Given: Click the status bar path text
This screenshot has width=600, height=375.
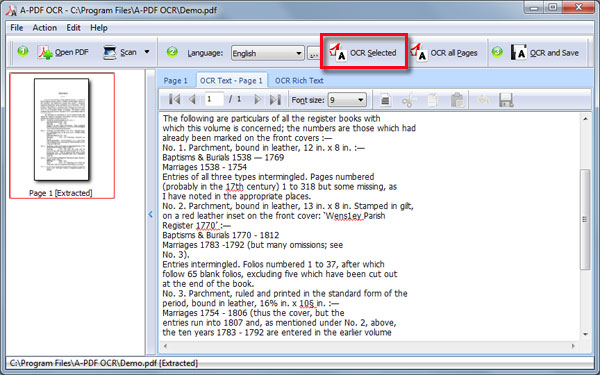Looking at the screenshot, I should (x=103, y=363).
